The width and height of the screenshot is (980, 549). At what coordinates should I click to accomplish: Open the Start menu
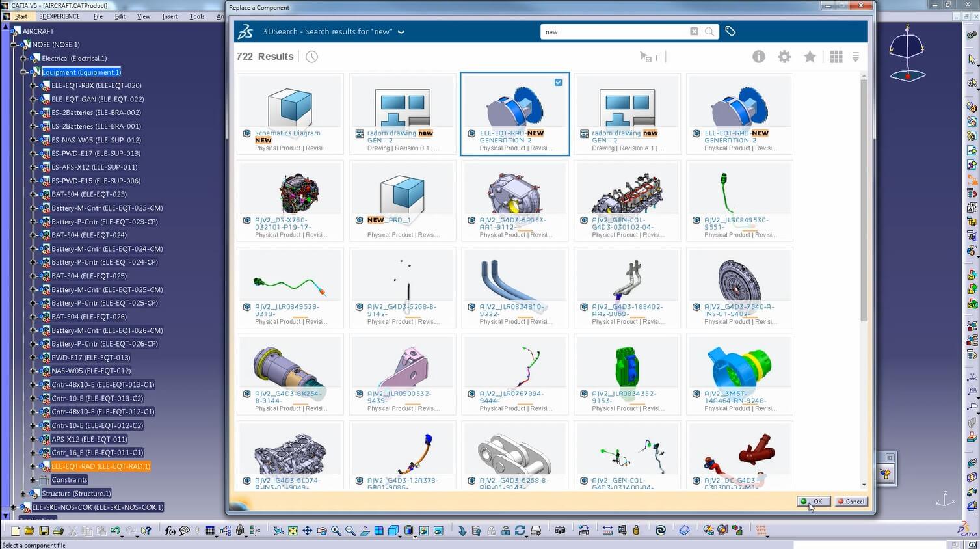21,16
